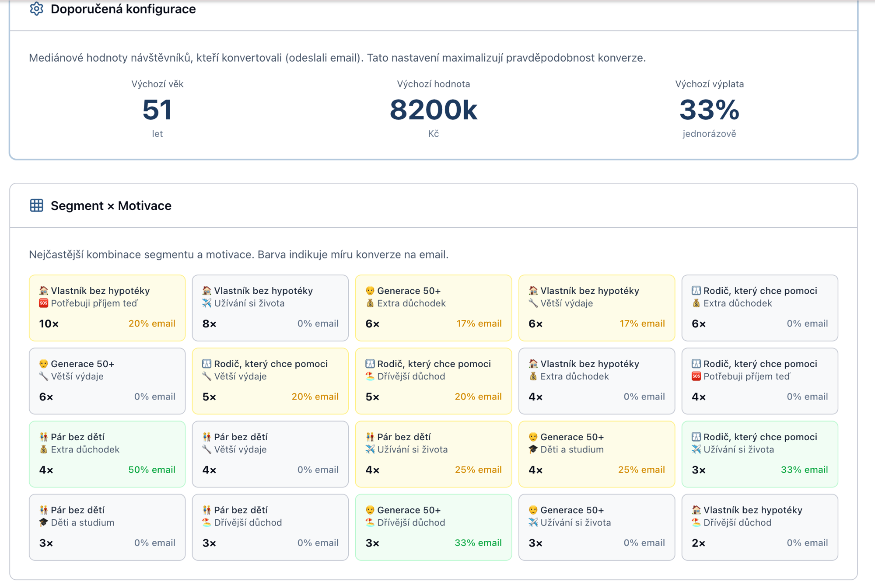
Task: Select the Segment × Motivace section heading
Action: pyautogui.click(x=111, y=205)
